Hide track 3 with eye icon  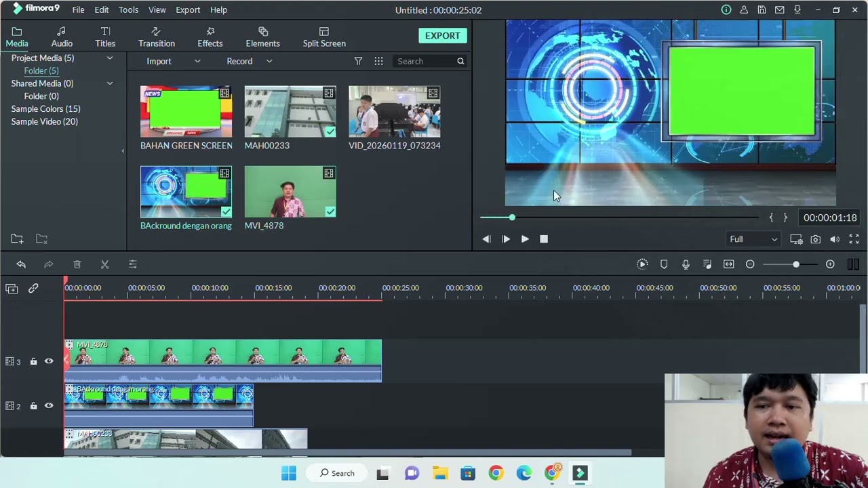(x=49, y=361)
